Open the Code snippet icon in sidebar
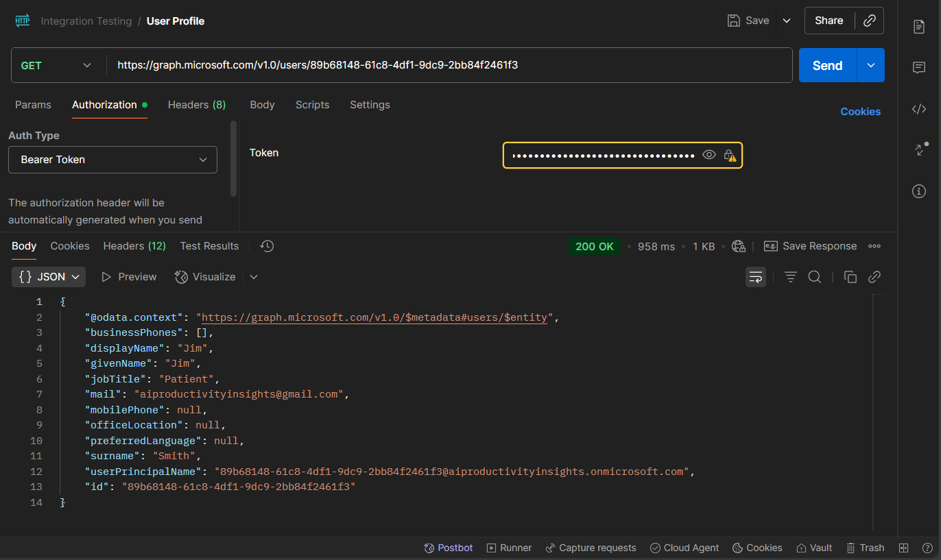Screen dimensions: 941x560 click(919, 109)
